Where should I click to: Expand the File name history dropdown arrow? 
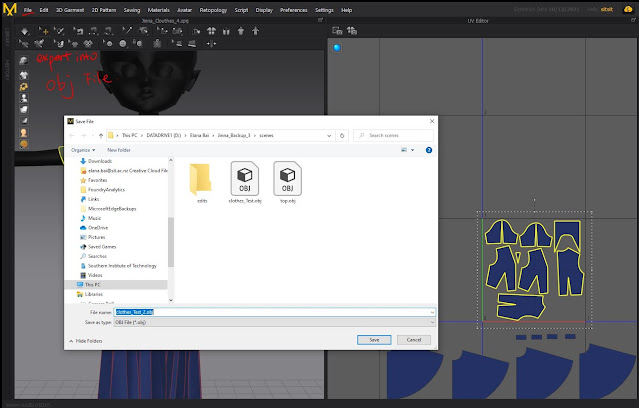coord(432,312)
